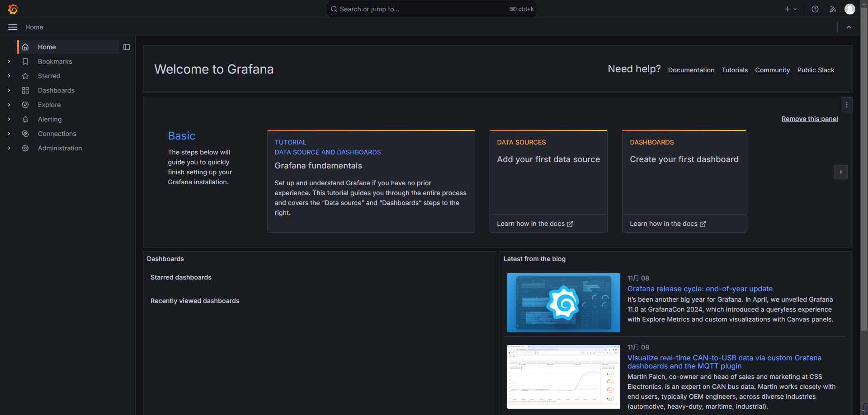The width and height of the screenshot is (868, 415).
Task: Open the panel's three-dot menu
Action: tap(846, 105)
